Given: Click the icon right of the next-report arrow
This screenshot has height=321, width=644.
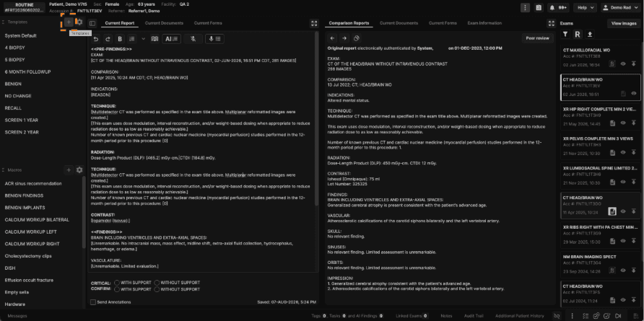Looking at the screenshot, I should tap(357, 38).
